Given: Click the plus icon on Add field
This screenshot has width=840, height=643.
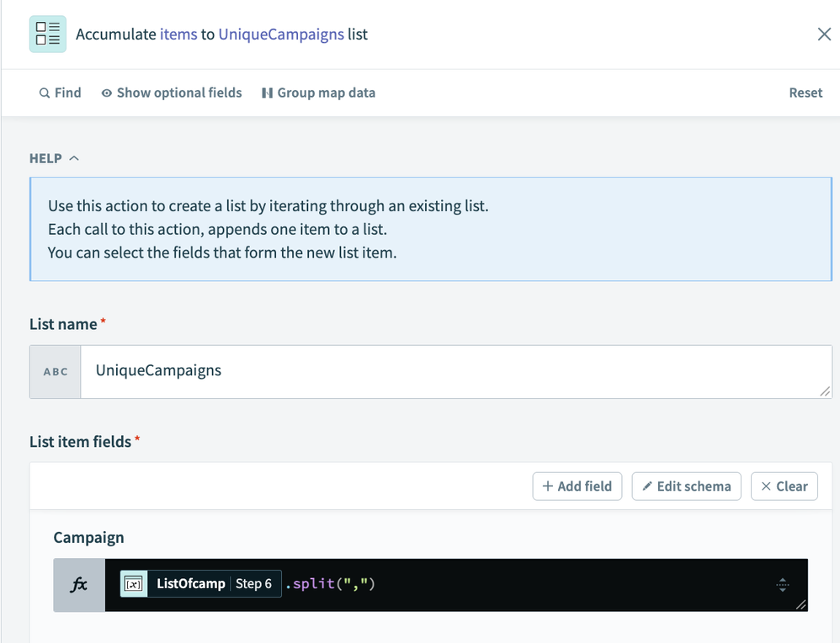Looking at the screenshot, I should coord(548,486).
